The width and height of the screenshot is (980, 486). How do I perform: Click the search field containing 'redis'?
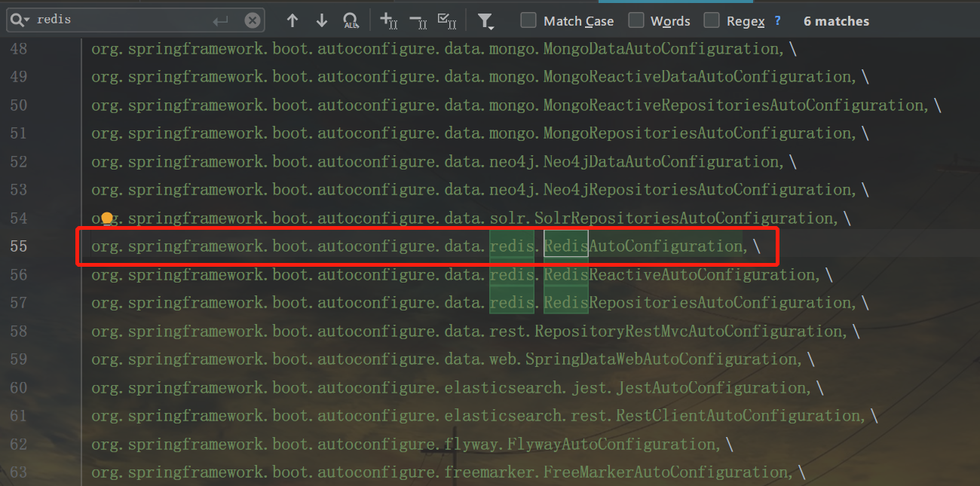tap(136, 20)
